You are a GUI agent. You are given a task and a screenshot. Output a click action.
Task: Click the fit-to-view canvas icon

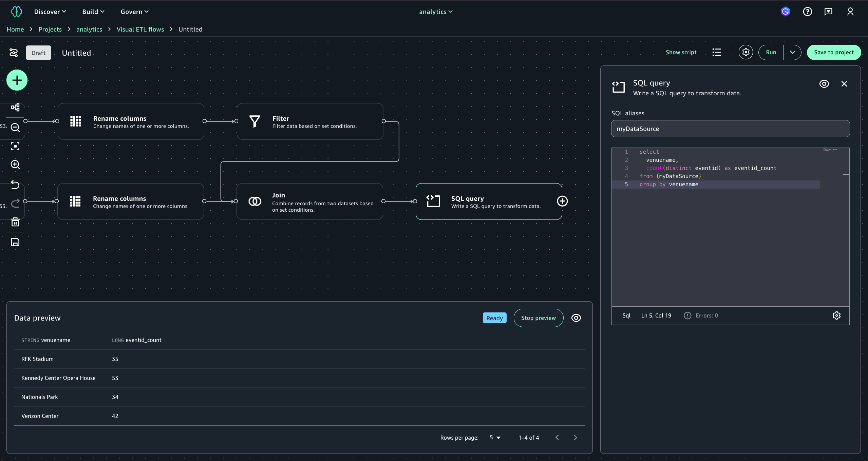tap(15, 146)
